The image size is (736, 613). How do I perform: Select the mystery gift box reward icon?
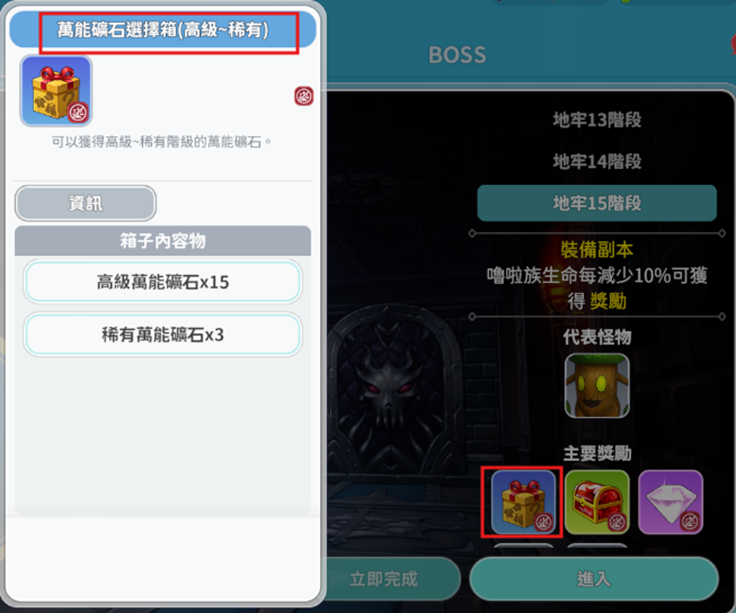523,502
